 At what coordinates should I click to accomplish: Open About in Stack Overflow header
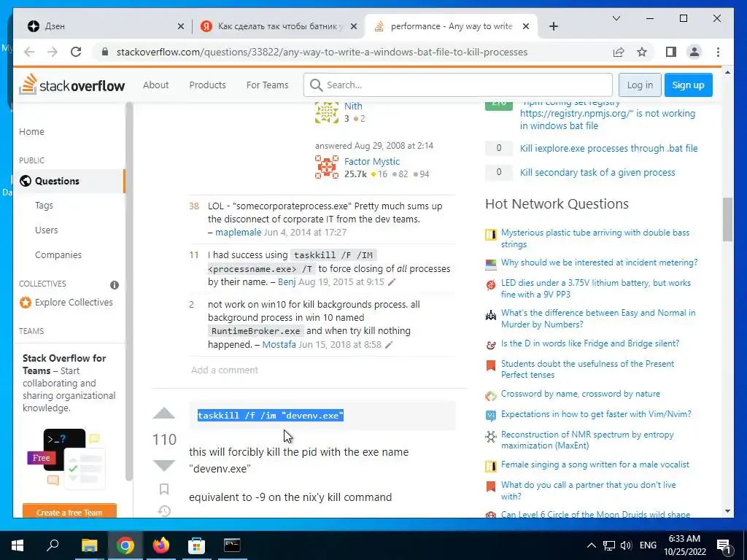tap(156, 85)
